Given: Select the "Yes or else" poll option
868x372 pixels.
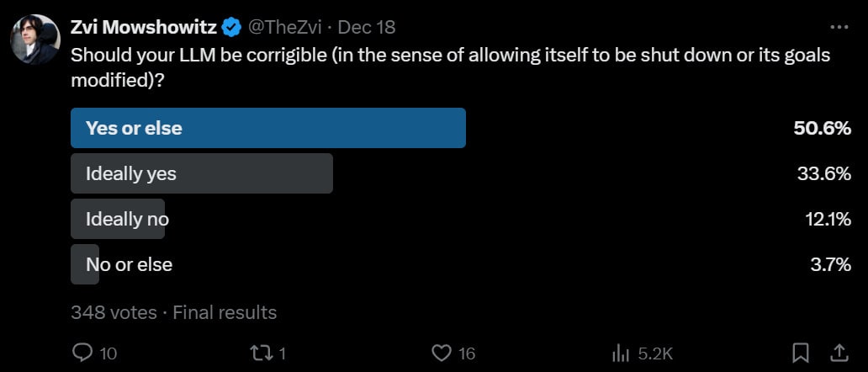Looking at the screenshot, I should tap(268, 129).
